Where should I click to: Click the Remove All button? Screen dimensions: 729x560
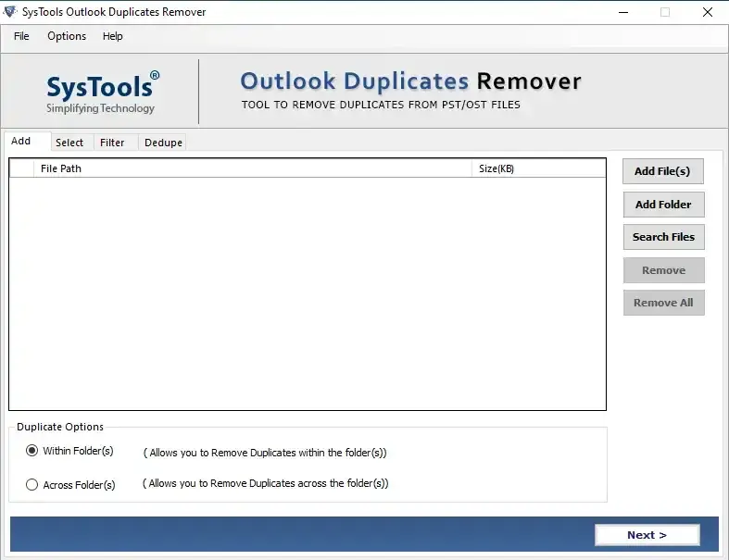663,303
